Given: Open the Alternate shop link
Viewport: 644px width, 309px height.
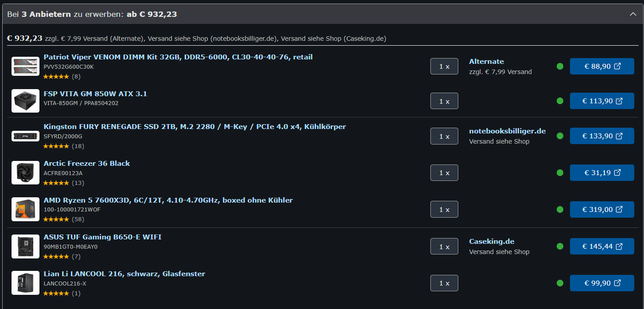Looking at the screenshot, I should coord(486,62).
